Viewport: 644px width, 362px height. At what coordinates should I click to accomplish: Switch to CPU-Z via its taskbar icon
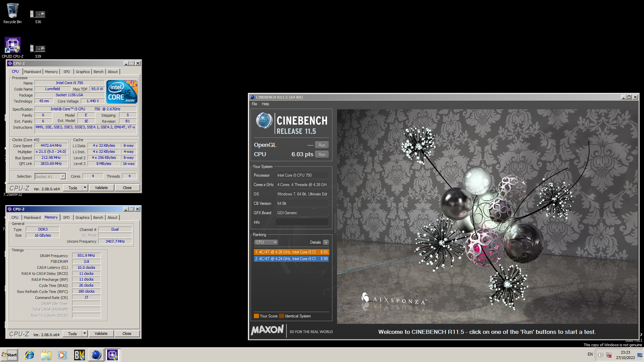(112, 355)
